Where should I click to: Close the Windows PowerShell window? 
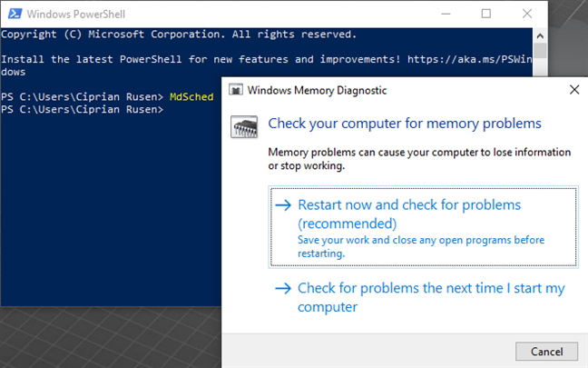pyautogui.click(x=527, y=14)
